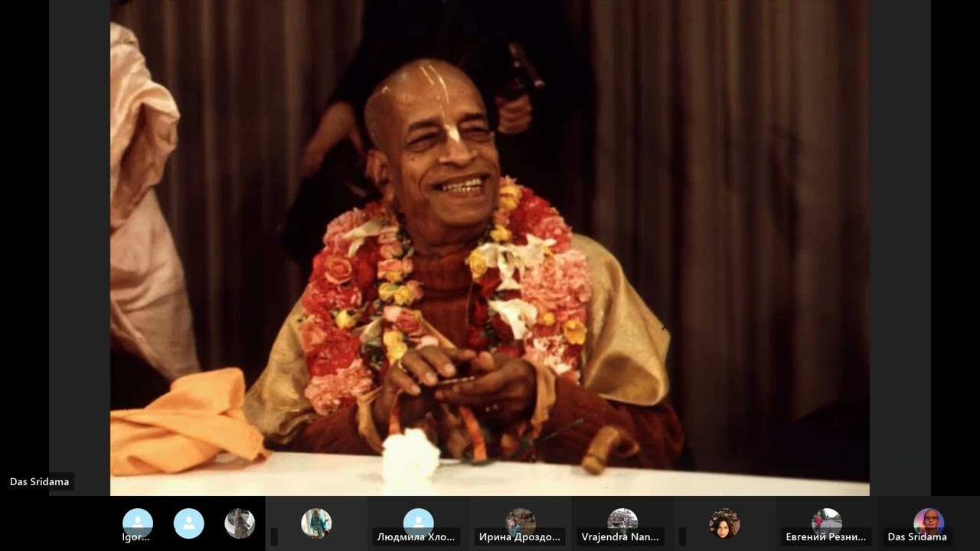Click the Людмила Хло... participant tile
This screenshot has width=980, height=551.
418,523
